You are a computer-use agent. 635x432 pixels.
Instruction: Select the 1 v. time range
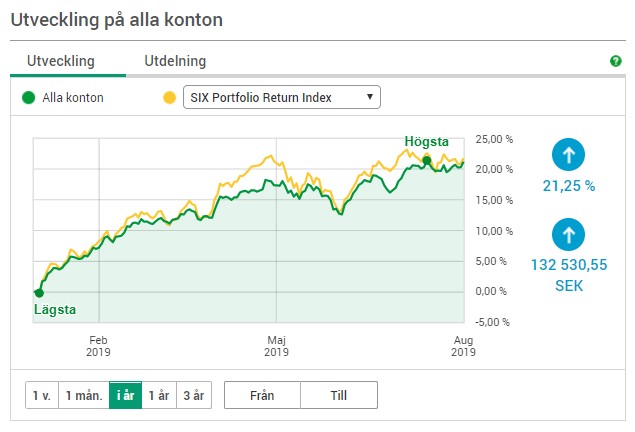pyautogui.click(x=42, y=395)
